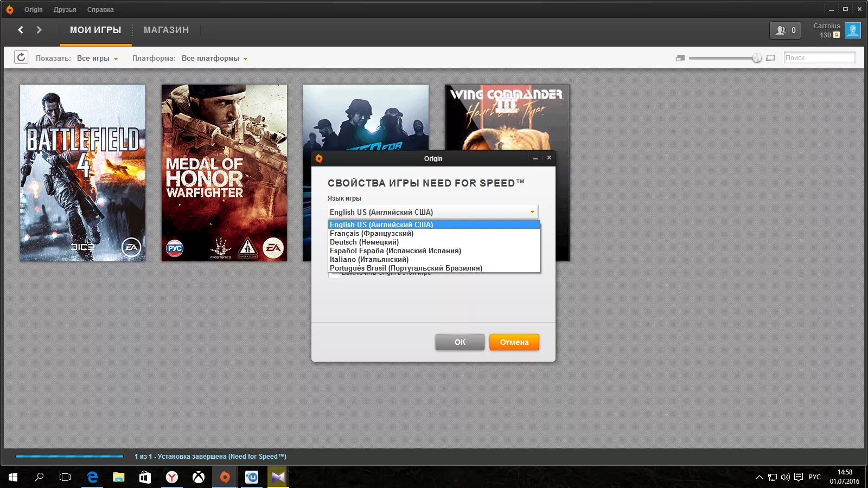Select the Need for Speed cover
Image resolution: width=868 pixels, height=488 pixels.
(366, 117)
